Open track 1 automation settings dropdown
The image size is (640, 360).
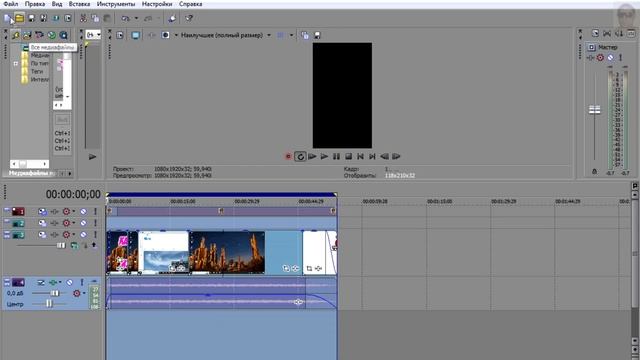(74, 211)
